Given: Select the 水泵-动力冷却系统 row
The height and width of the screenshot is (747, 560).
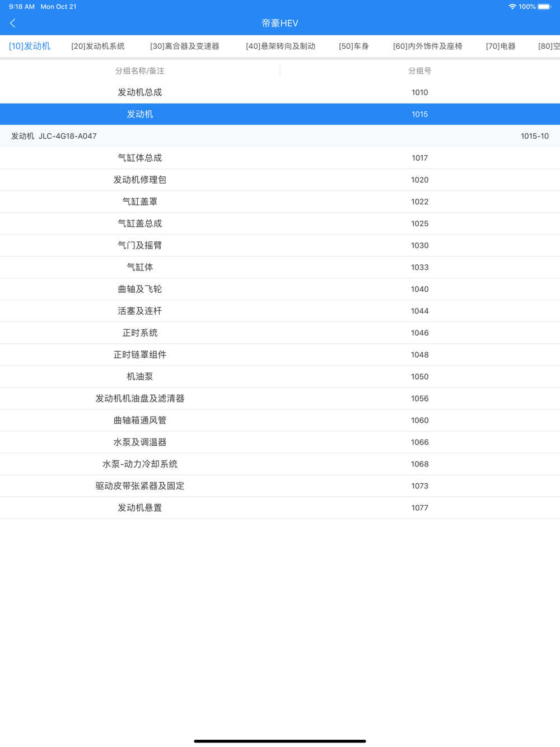Looking at the screenshot, I should click(x=280, y=464).
